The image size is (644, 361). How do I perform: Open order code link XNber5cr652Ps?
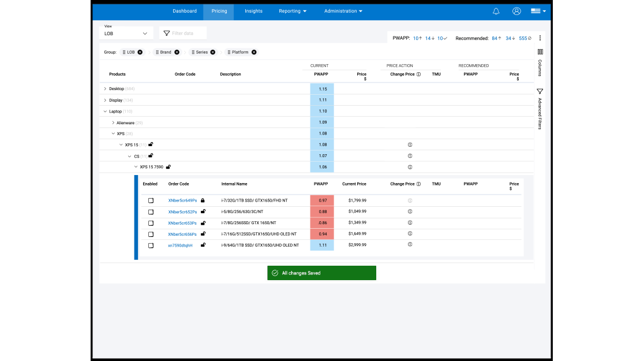tap(182, 212)
